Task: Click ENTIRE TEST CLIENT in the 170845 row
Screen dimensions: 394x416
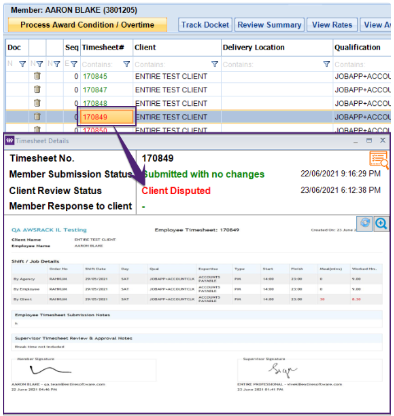Action: (x=171, y=76)
